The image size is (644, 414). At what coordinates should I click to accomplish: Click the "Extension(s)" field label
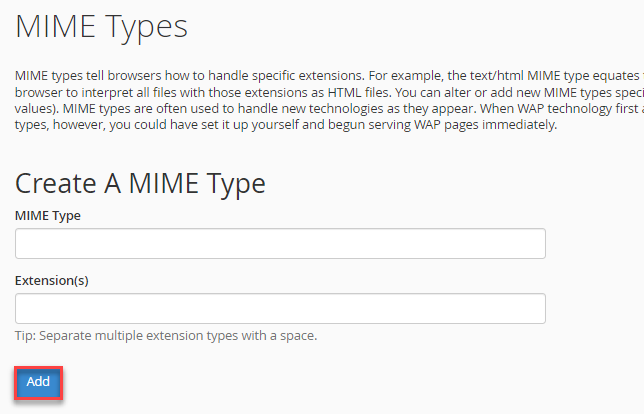[52, 281]
